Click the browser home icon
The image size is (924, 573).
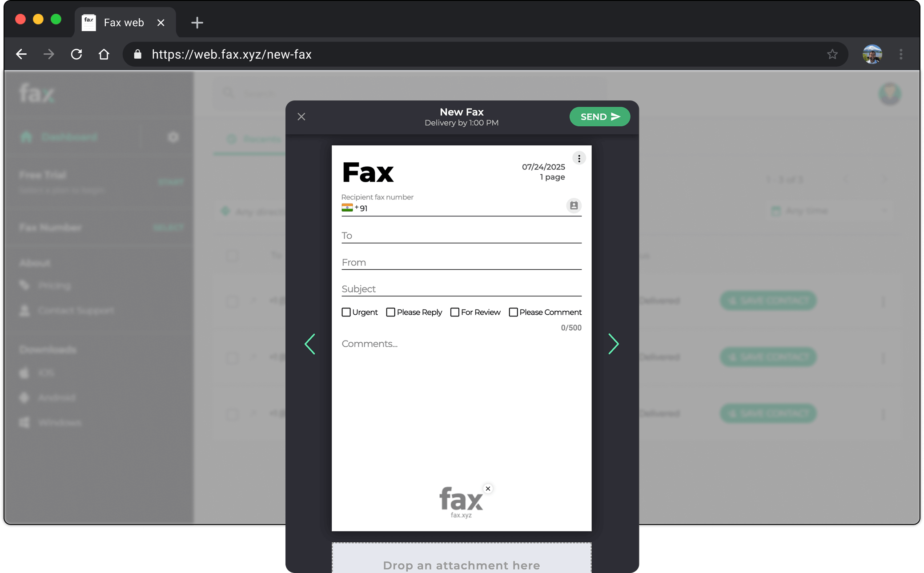coord(104,54)
